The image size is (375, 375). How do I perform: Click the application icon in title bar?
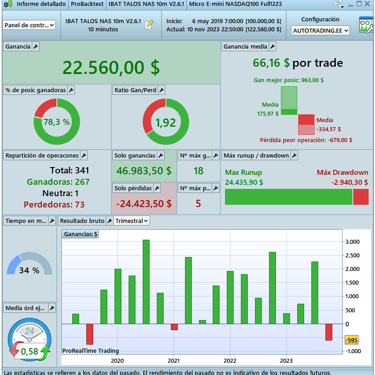(8, 4)
